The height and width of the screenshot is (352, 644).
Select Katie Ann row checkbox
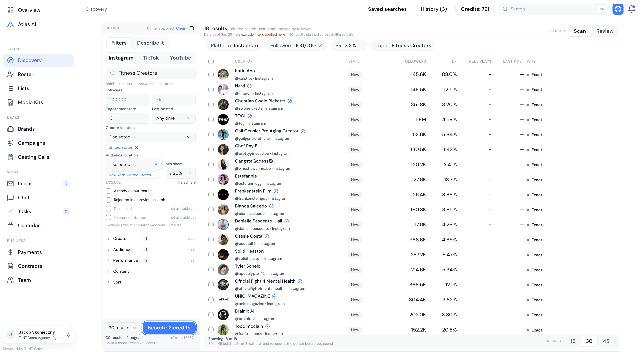211,75
